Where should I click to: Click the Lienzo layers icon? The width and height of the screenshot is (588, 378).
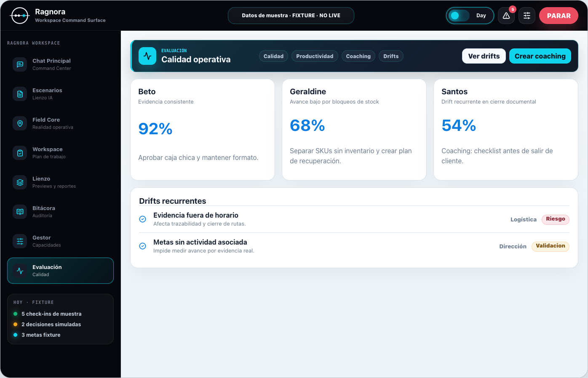[x=20, y=182]
